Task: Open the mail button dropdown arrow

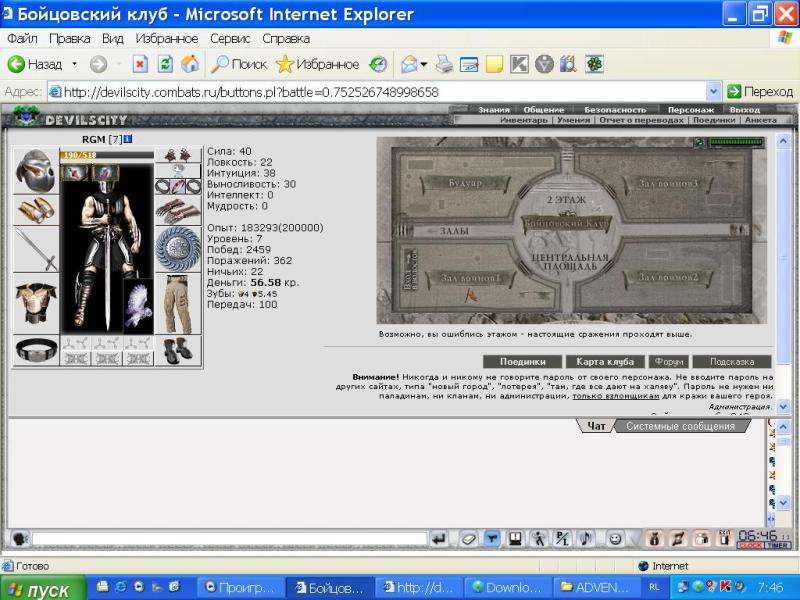Action: click(423, 65)
